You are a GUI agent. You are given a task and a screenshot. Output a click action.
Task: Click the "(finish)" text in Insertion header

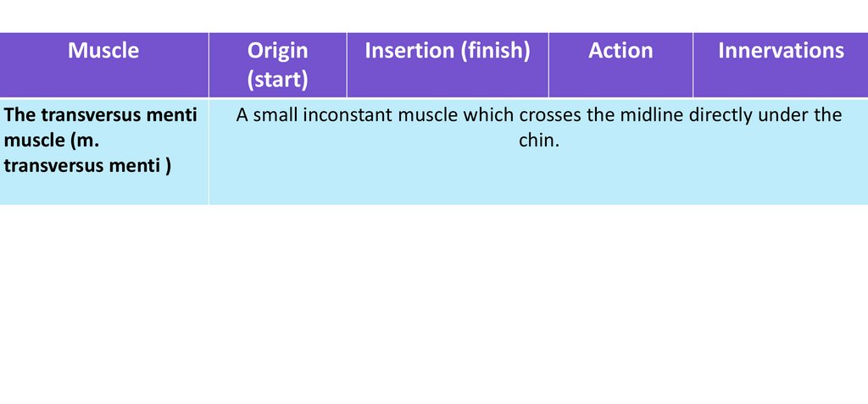(495, 51)
